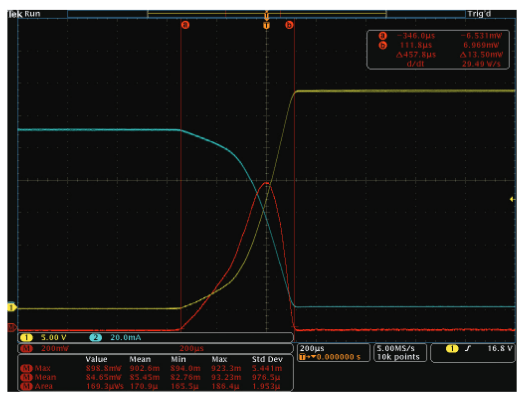The height and width of the screenshot is (399, 523).
Task: Click the 186.4µ maximum of the Area row
Action: tap(225, 386)
